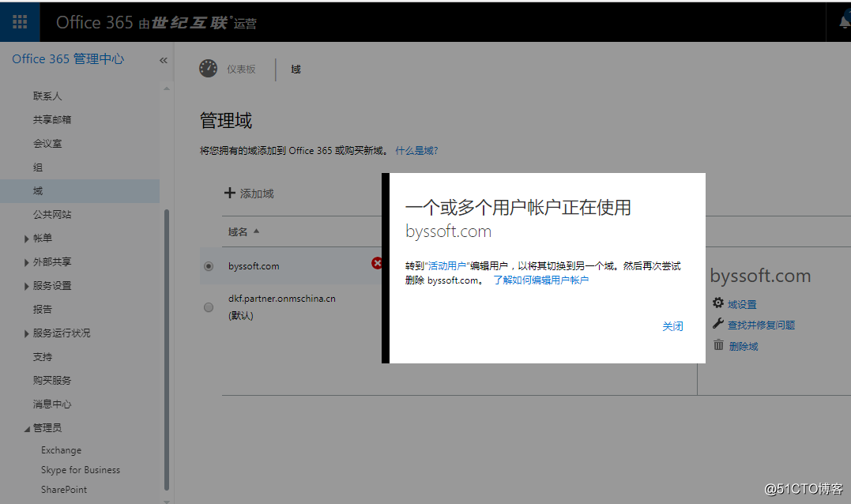Click the 删除域 link
Screen dimensions: 851x504
tap(744, 346)
